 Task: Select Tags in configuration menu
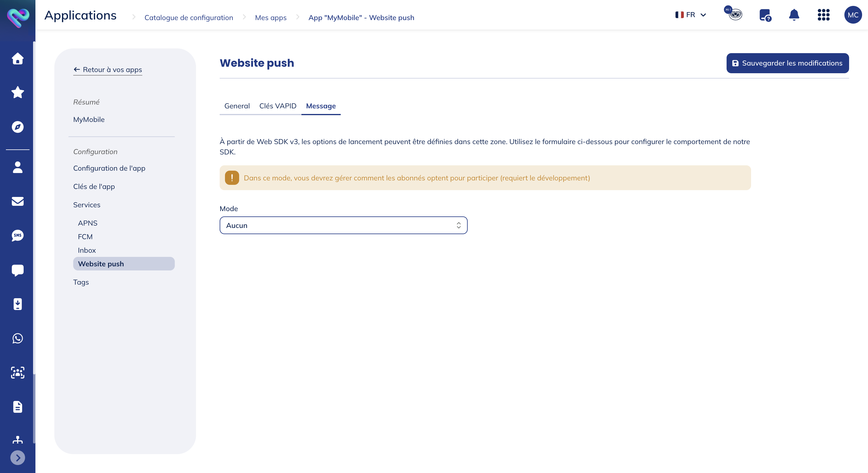[x=81, y=282]
